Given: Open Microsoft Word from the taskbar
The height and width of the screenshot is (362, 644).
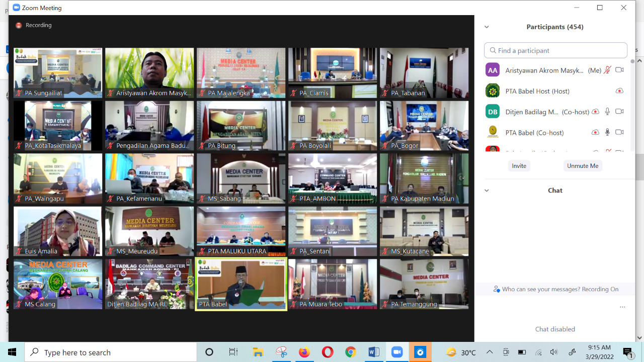Looking at the screenshot, I should click(374, 352).
